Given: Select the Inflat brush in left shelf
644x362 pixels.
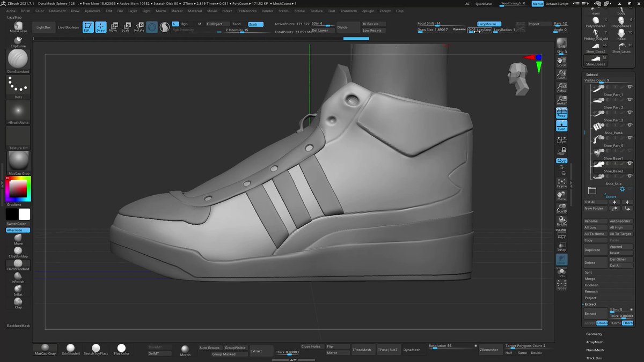Looking at the screenshot, I should (18, 290).
